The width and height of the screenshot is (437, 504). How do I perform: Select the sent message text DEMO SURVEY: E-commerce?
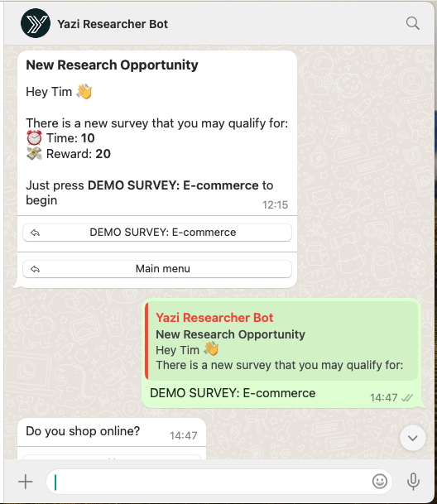click(x=233, y=393)
